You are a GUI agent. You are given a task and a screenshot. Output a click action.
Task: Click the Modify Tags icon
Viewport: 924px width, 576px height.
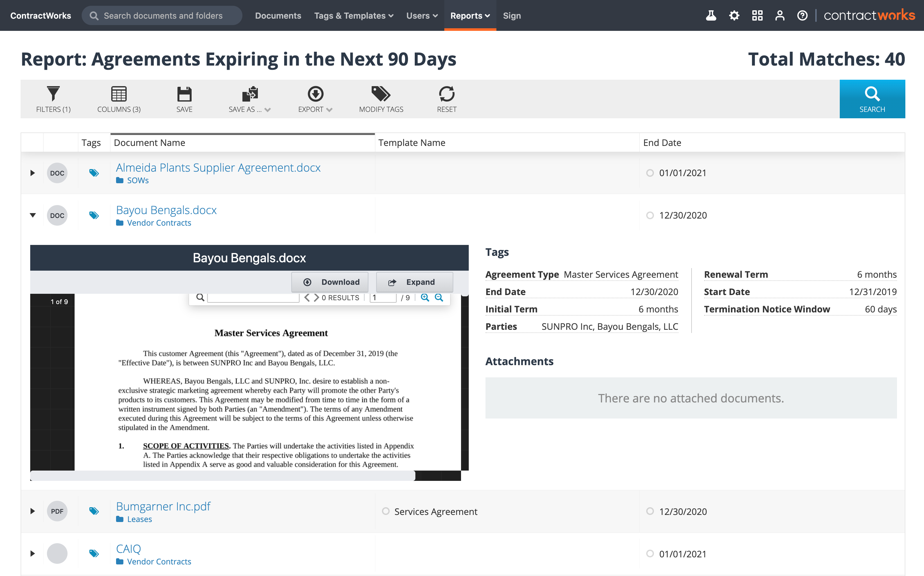[x=381, y=94]
